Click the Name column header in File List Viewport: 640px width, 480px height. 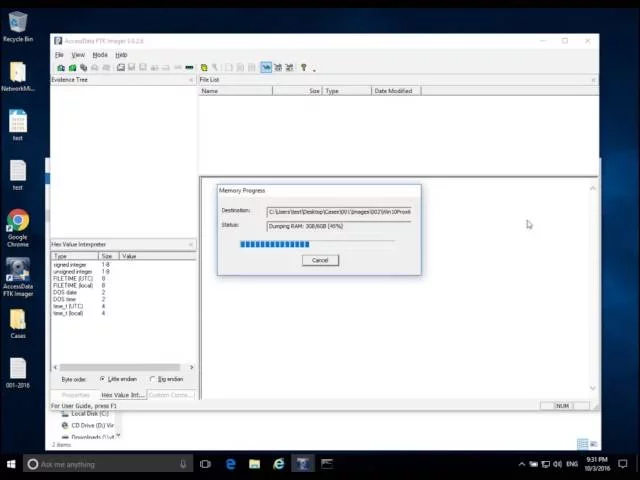[236, 91]
